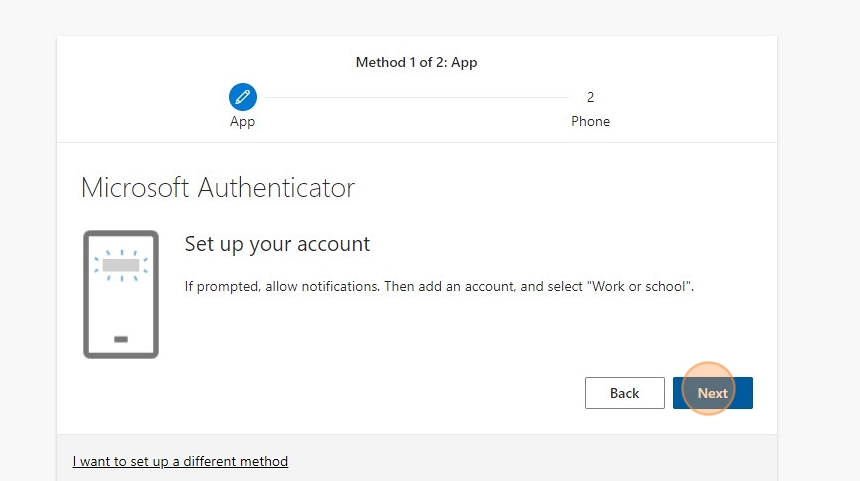
Task: Click the flashing notification bar on phone graphic
Action: [x=121, y=265]
